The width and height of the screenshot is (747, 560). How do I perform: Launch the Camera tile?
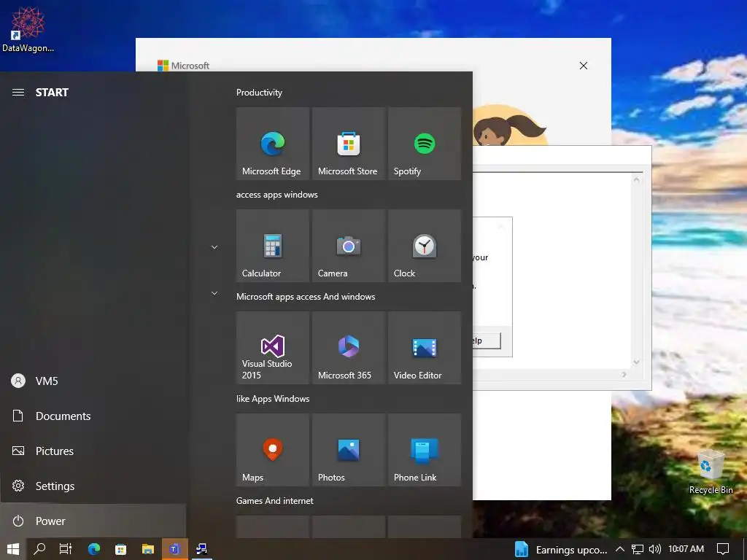[348, 246]
